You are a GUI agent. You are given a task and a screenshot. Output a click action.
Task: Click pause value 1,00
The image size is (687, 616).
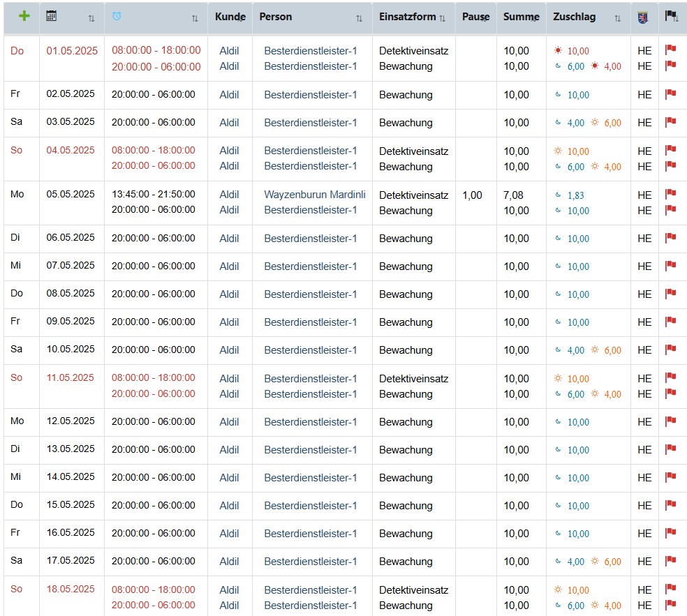(x=472, y=195)
